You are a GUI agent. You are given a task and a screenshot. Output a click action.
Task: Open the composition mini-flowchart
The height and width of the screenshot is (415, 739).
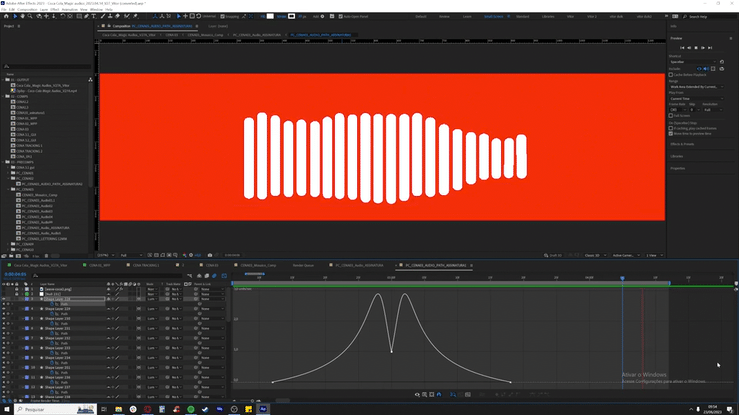189,276
